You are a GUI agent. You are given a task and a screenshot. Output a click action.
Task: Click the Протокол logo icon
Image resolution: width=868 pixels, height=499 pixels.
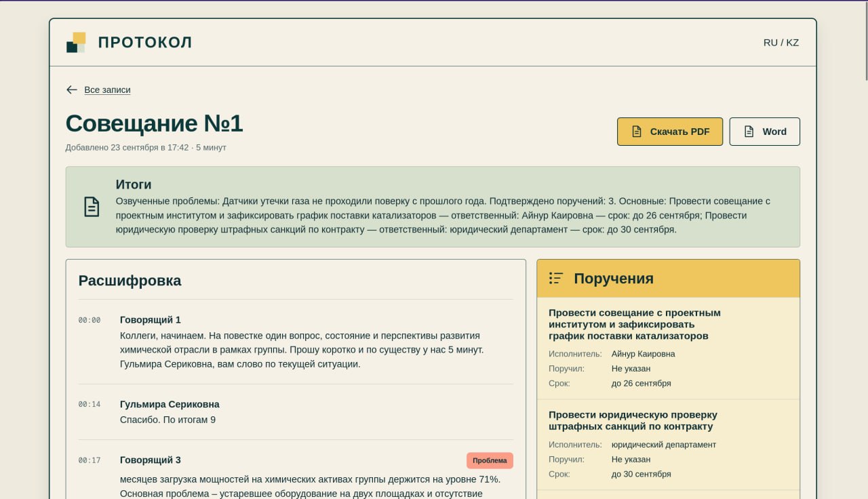(76, 42)
